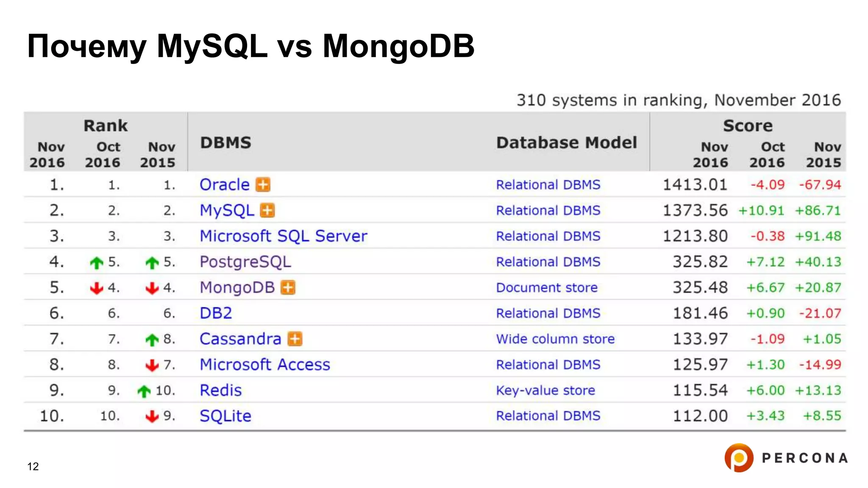Click the orange plus icon beside MySQL

tap(267, 211)
